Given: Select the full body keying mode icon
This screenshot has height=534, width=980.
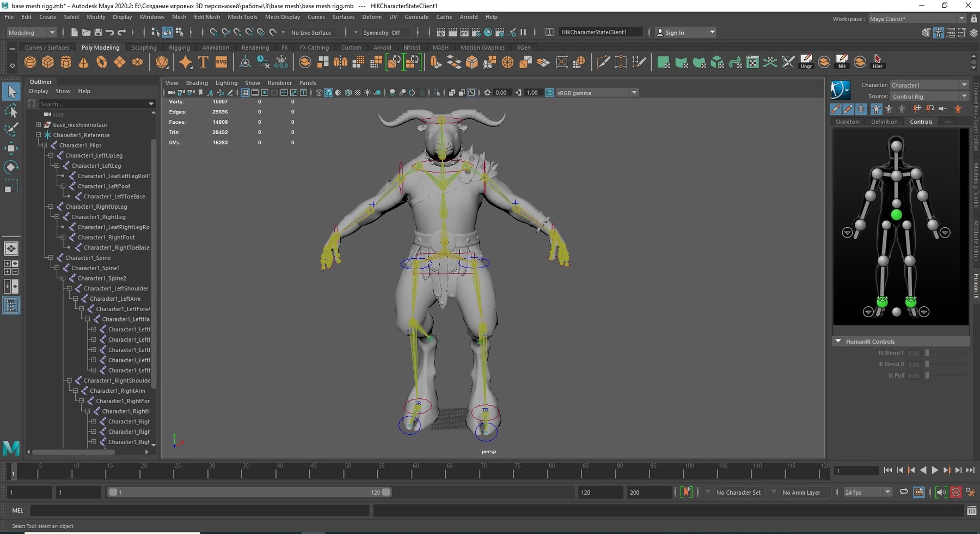Looking at the screenshot, I should pos(876,109).
